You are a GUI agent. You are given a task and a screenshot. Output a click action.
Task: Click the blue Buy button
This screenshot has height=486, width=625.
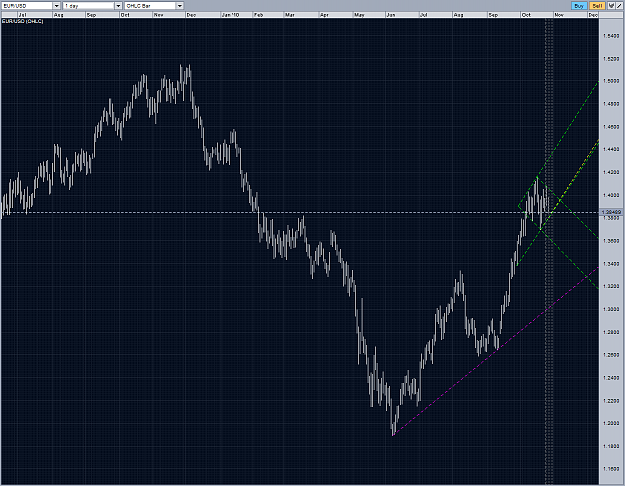point(579,6)
